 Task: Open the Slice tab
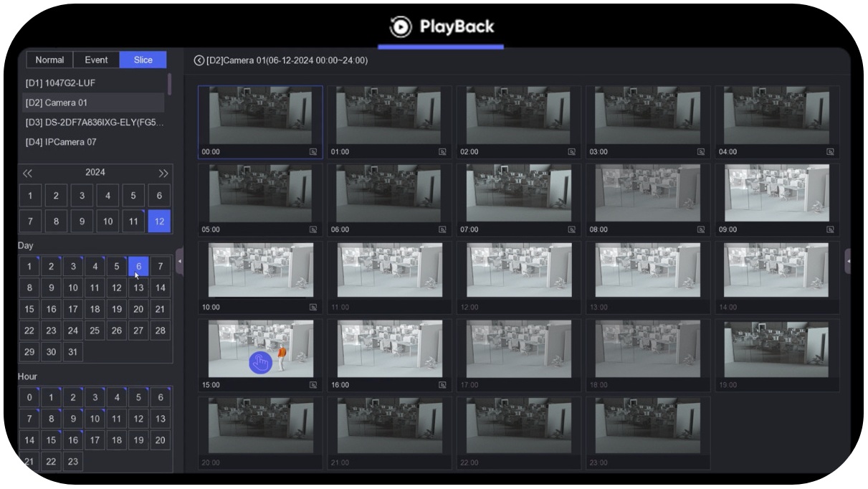click(x=142, y=60)
